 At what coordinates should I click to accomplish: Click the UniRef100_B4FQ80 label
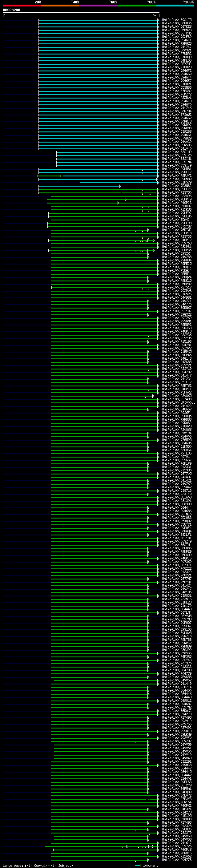coord(177,792)
